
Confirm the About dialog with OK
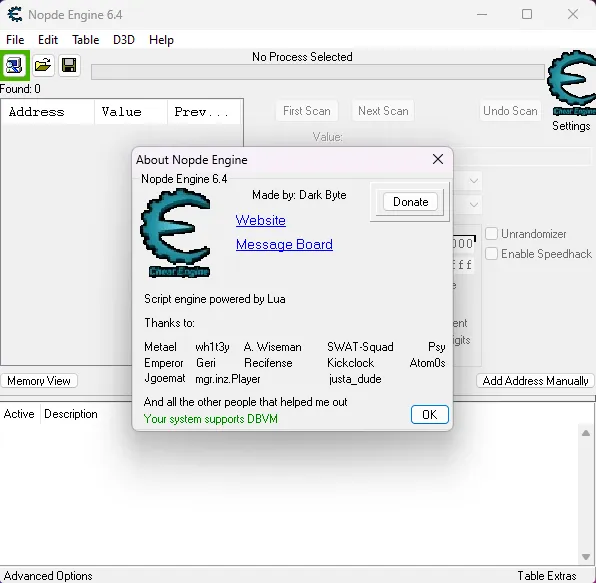pyautogui.click(x=430, y=414)
